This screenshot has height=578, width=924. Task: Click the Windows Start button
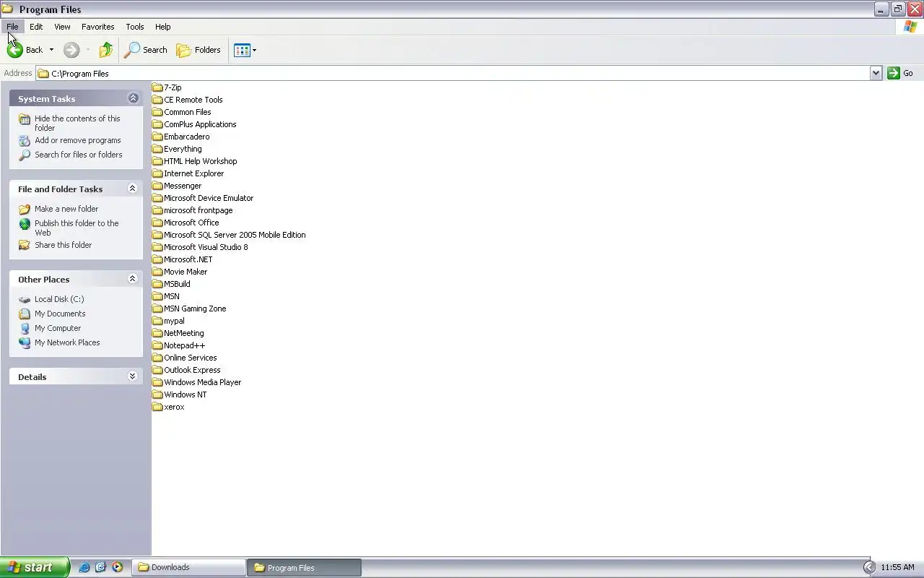pos(35,567)
